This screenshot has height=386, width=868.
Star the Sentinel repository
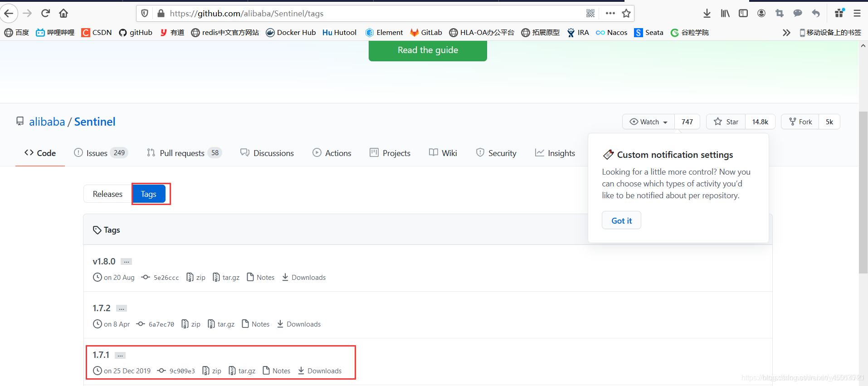[726, 122]
